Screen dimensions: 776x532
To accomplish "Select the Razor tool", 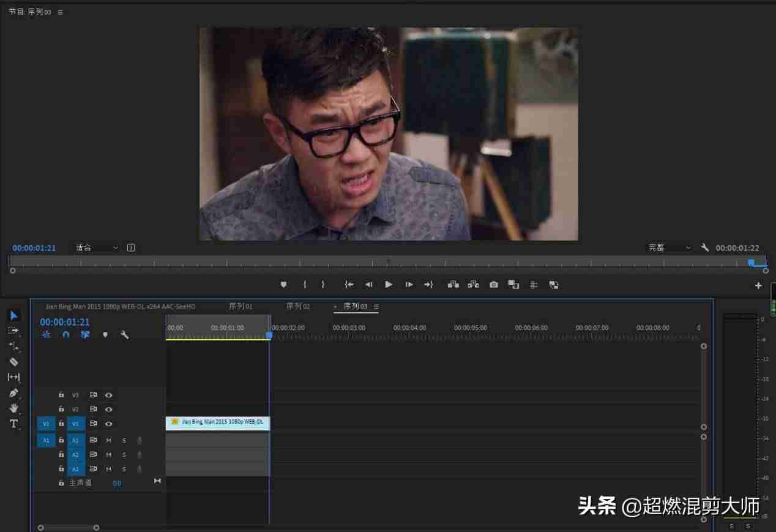I will (x=14, y=362).
